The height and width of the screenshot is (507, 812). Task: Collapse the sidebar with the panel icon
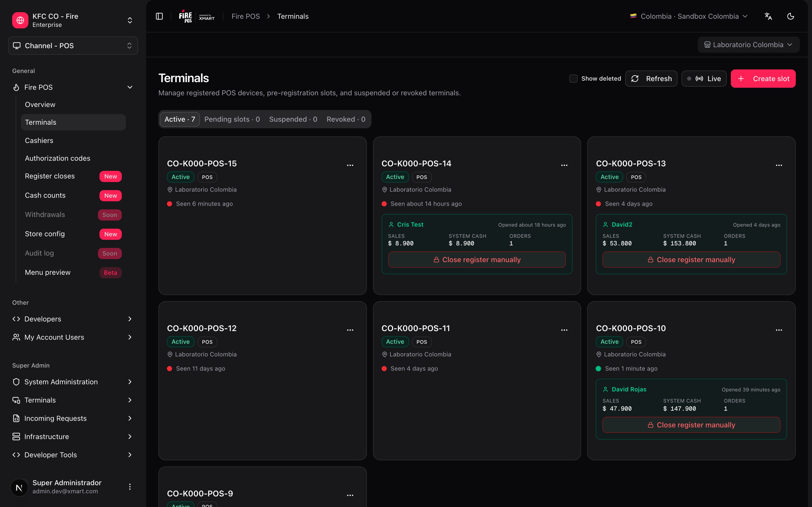(159, 16)
